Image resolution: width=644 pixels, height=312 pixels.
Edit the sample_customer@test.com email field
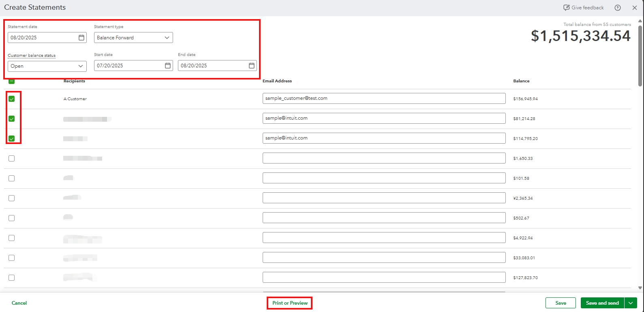click(x=384, y=98)
